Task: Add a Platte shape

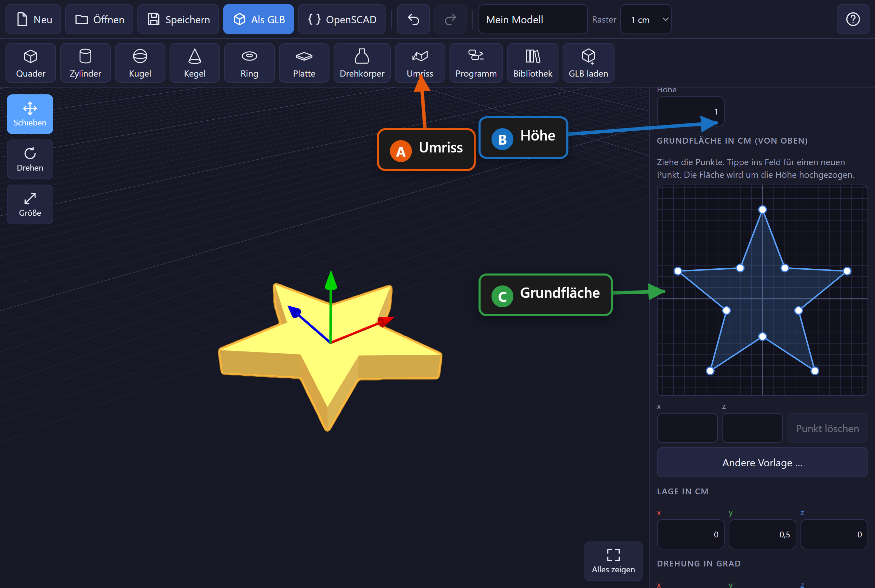Action: (304, 63)
